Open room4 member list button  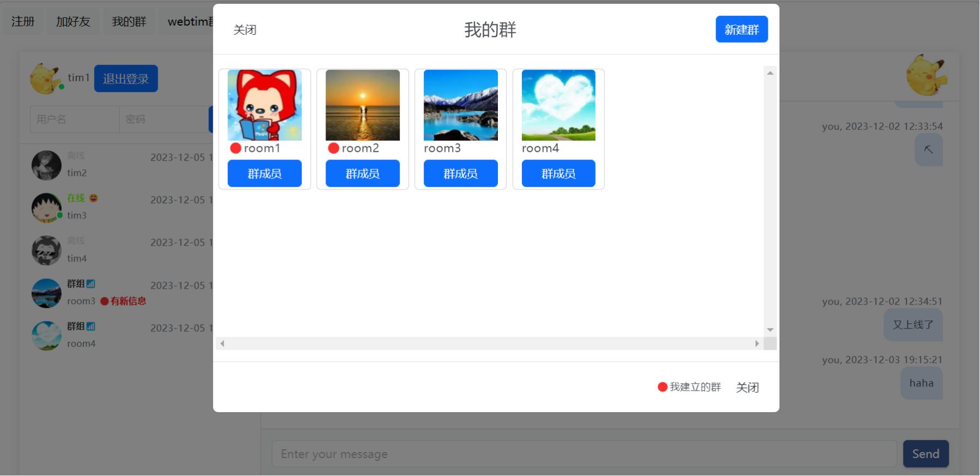click(x=558, y=174)
